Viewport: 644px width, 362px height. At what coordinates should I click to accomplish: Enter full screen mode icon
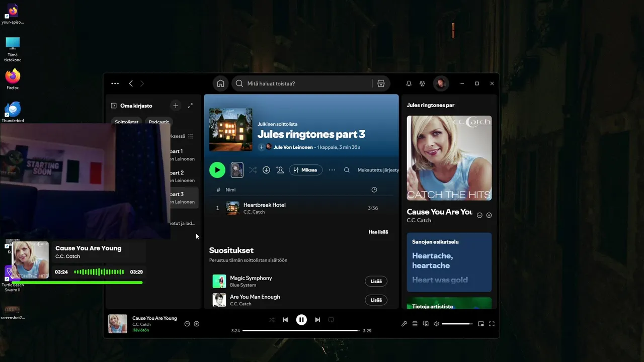click(x=492, y=324)
